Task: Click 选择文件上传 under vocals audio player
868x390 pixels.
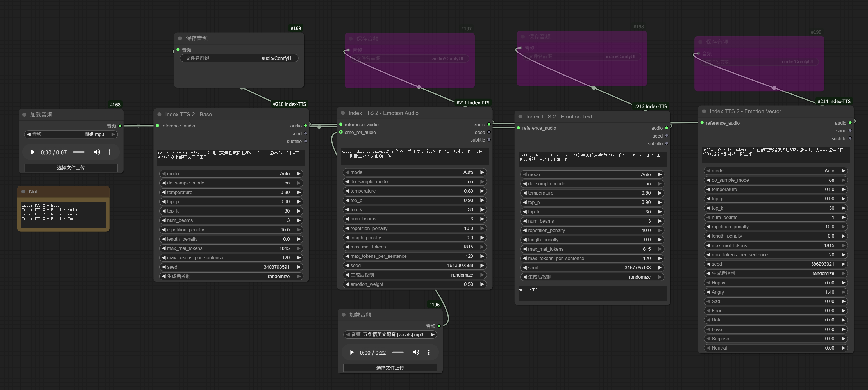Action: 390,368
